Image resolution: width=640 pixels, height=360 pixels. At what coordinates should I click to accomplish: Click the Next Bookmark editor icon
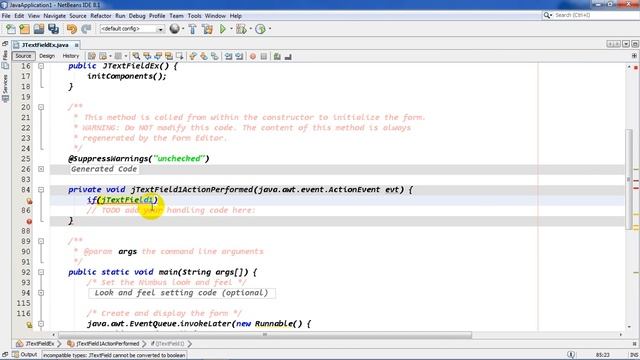[x=204, y=56]
